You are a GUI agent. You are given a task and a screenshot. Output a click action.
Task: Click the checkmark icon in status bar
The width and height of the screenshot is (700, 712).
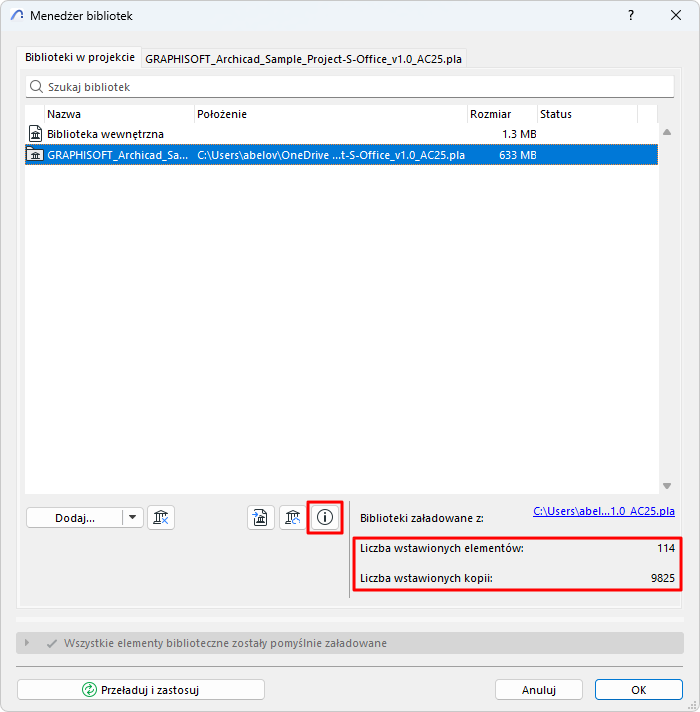(52, 643)
